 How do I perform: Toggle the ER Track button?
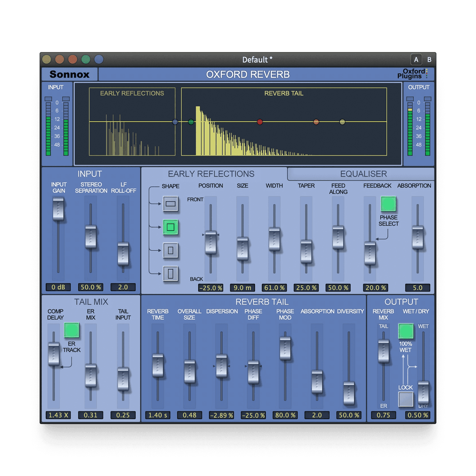[x=71, y=330]
